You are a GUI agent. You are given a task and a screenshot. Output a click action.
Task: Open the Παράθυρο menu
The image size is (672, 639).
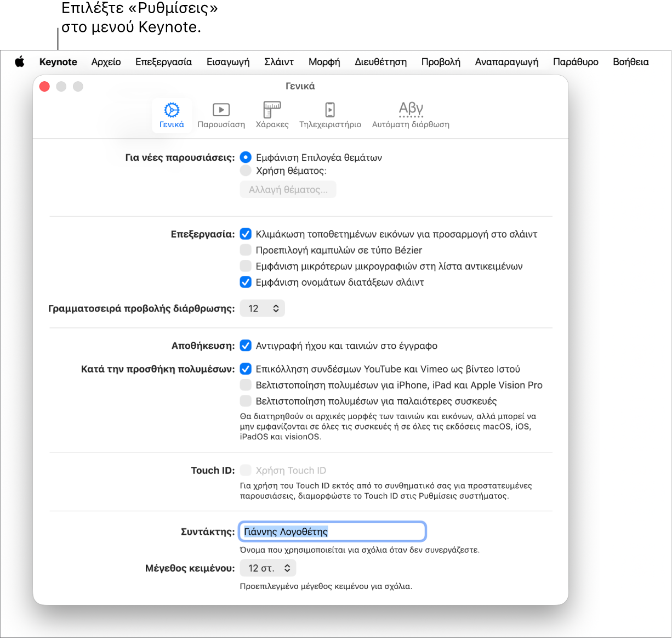pos(576,62)
